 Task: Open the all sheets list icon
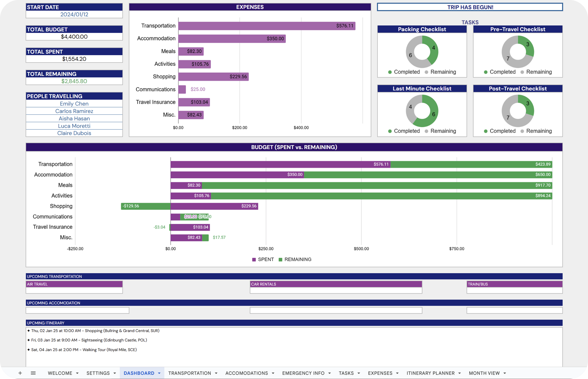33,373
